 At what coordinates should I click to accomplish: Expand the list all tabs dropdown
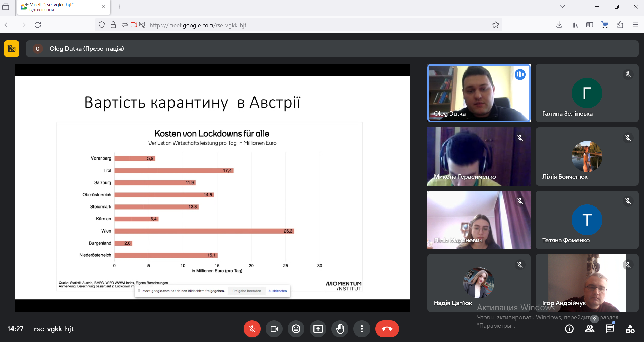click(562, 7)
